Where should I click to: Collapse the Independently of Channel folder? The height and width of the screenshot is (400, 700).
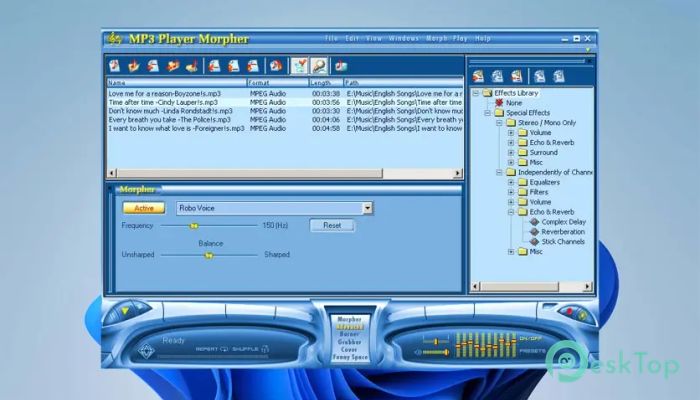[x=500, y=172]
